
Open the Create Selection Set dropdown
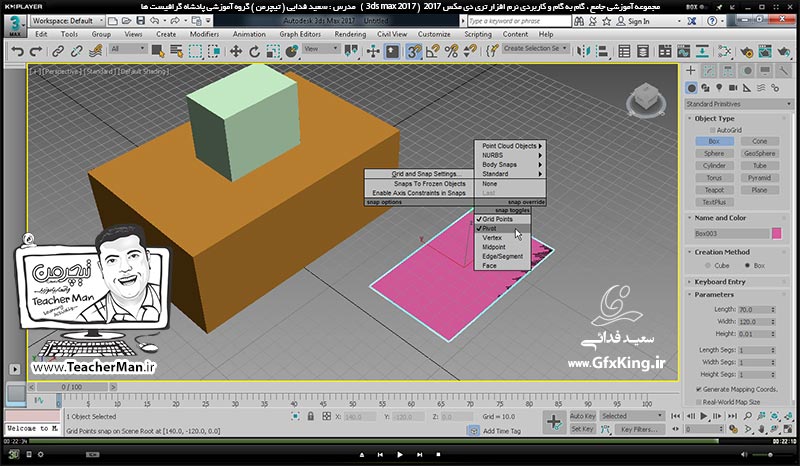(x=535, y=48)
